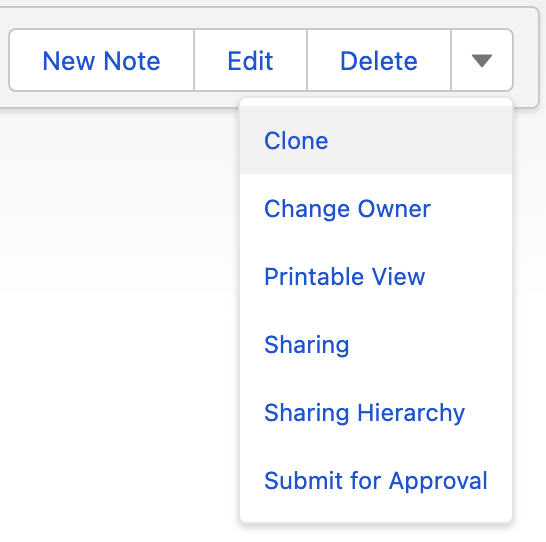Click the Edit button

pyautogui.click(x=250, y=60)
